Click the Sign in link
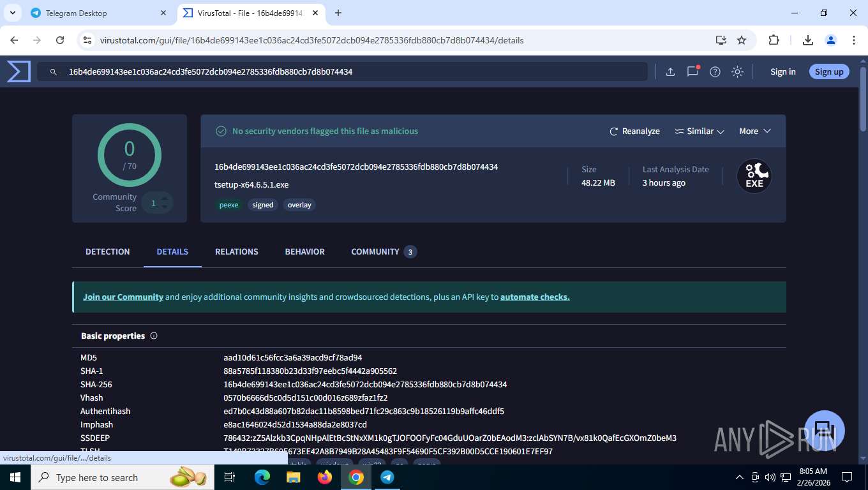Viewport: 868px width, 490px height. point(783,72)
